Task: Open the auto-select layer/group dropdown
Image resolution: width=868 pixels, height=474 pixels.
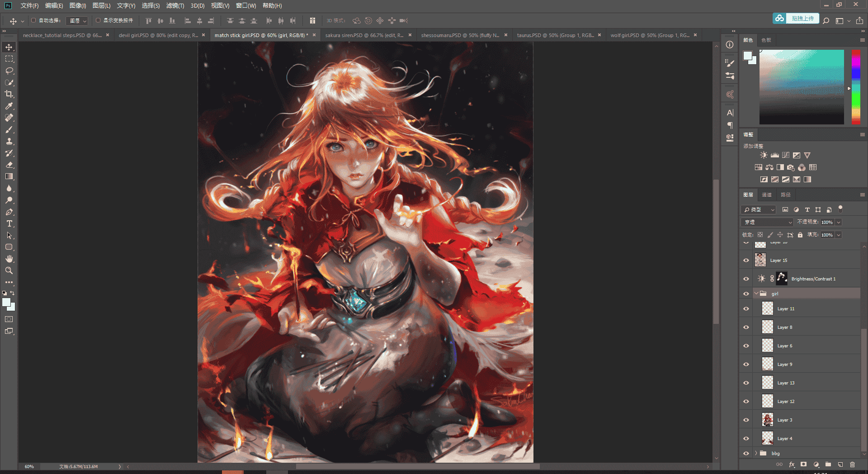Action: 77,21
